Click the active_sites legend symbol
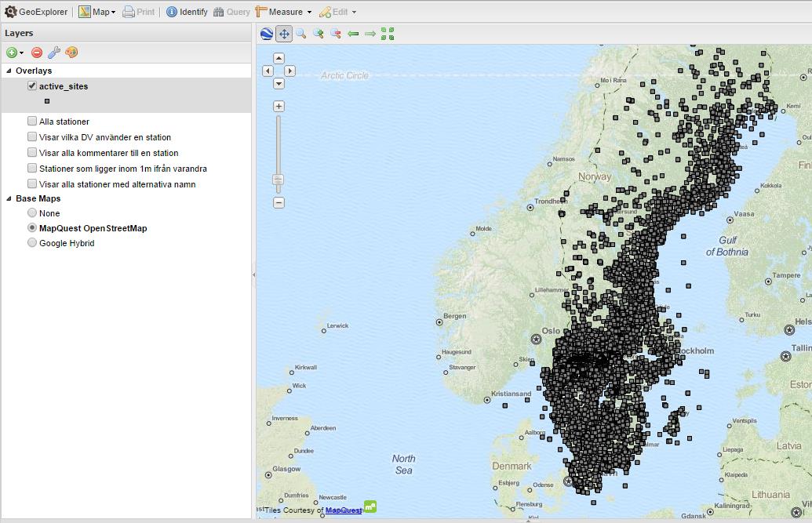Image resolution: width=812 pixels, height=523 pixels. pyautogui.click(x=47, y=101)
